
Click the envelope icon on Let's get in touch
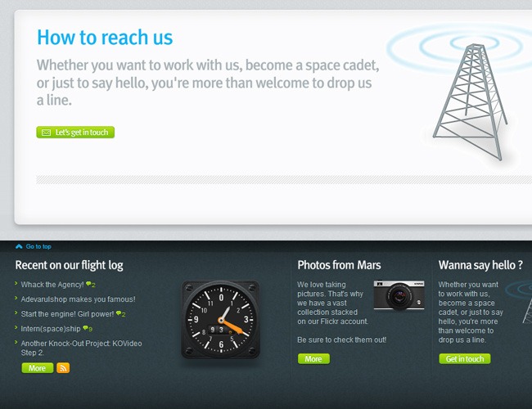(46, 133)
